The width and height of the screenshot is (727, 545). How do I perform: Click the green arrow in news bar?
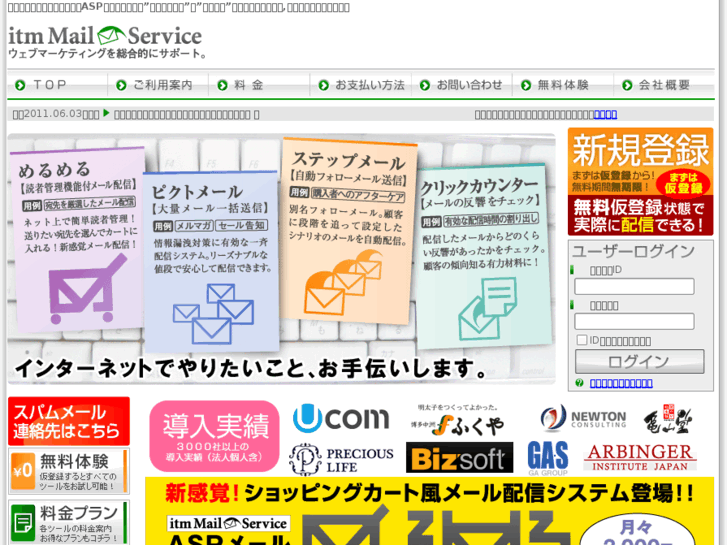(x=106, y=113)
